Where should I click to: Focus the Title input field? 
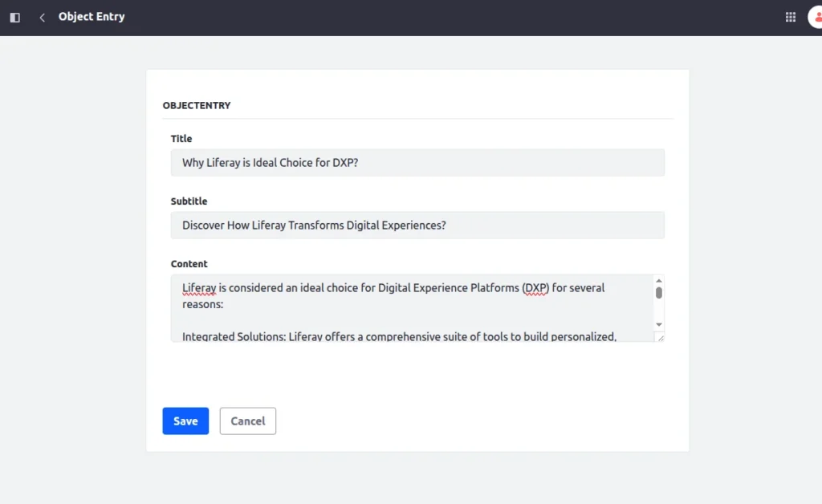[x=417, y=163]
